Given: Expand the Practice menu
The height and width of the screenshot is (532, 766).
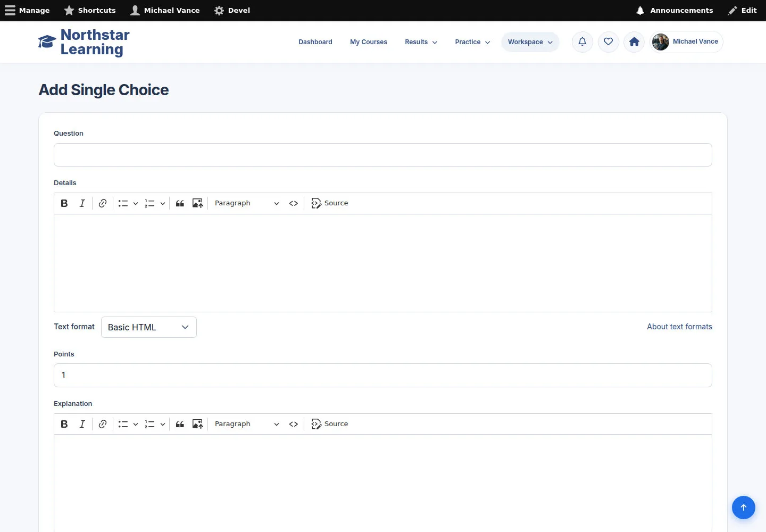Looking at the screenshot, I should point(472,42).
